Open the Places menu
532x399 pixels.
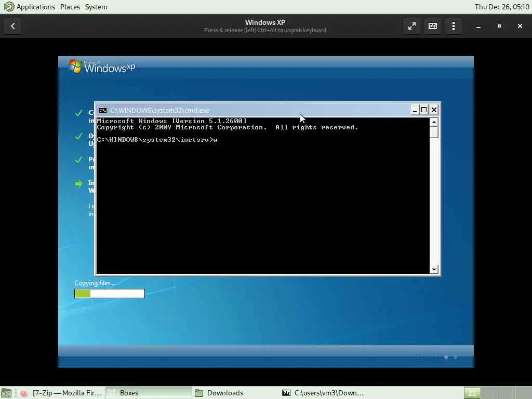click(x=70, y=7)
